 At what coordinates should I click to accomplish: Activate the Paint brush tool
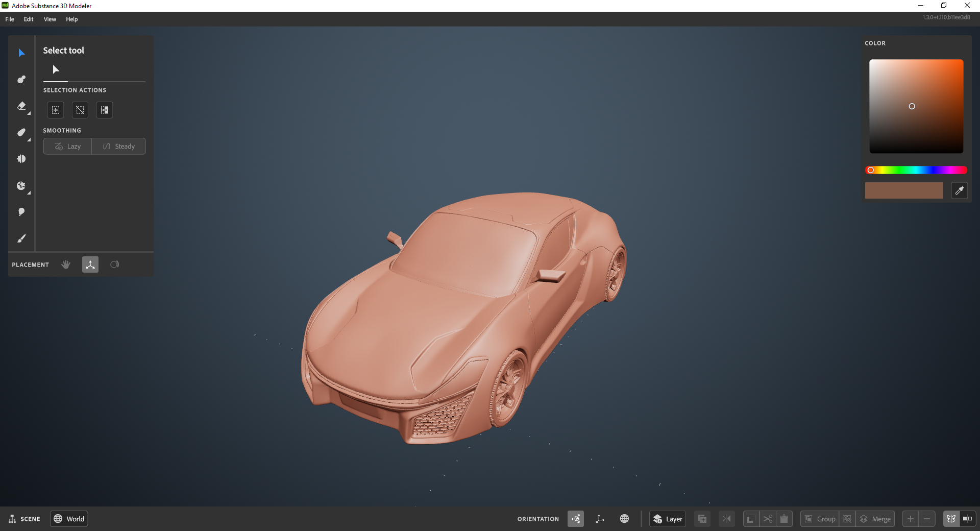[21, 238]
